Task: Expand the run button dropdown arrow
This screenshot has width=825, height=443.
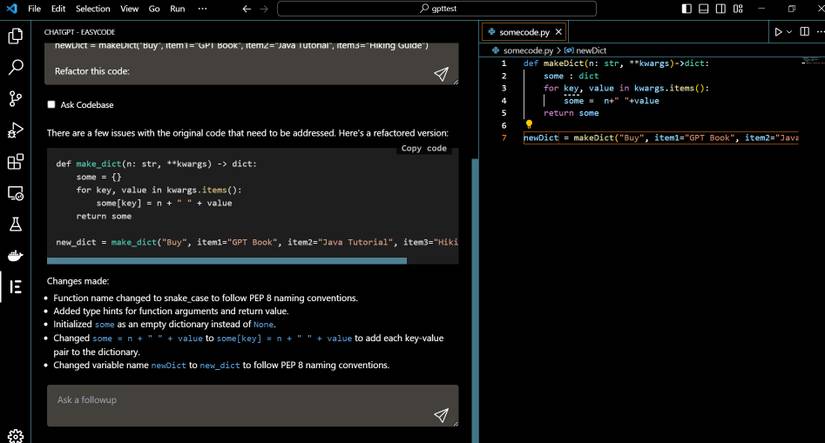Action: pyautogui.click(x=789, y=32)
